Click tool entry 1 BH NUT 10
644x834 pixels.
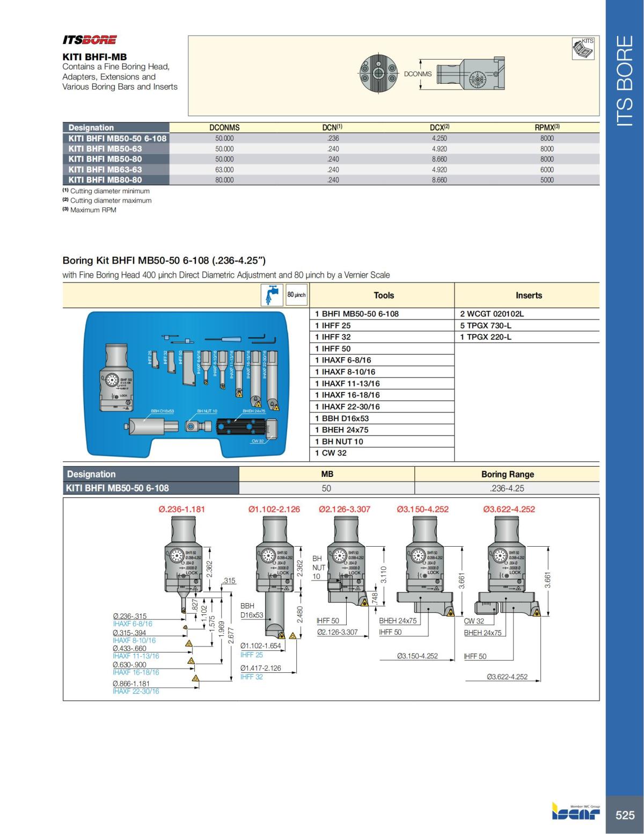pos(339,441)
